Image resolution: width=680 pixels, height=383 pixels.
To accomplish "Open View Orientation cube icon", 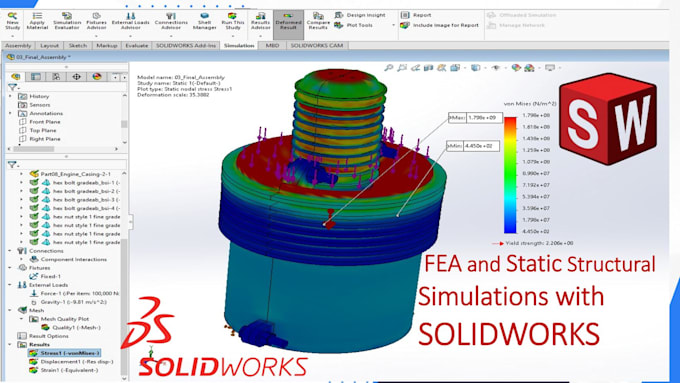I will pos(455,68).
